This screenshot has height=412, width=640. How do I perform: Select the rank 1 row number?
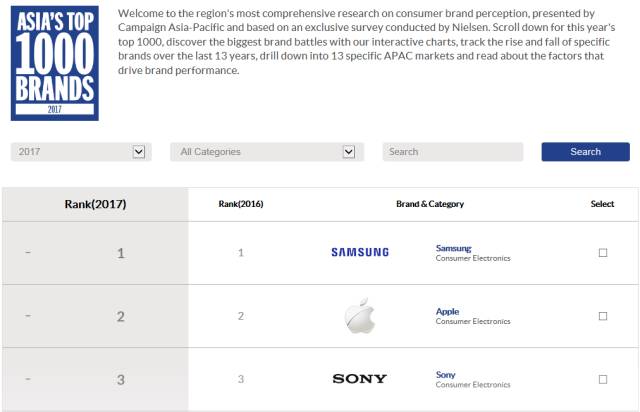tap(121, 253)
